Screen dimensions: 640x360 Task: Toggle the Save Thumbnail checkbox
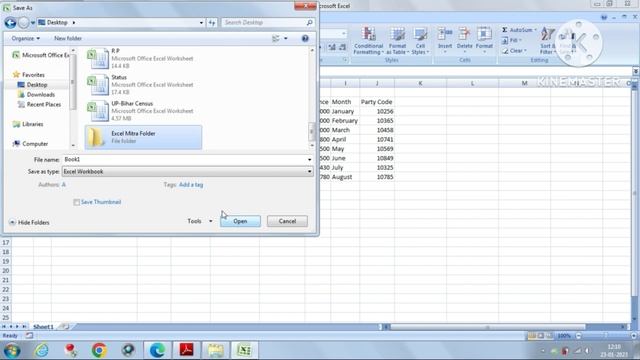click(x=76, y=202)
